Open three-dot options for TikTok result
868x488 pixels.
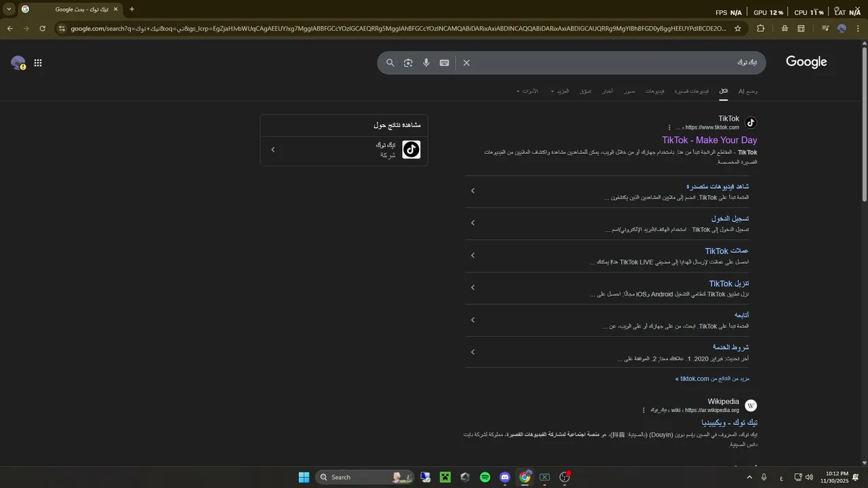[669, 127]
